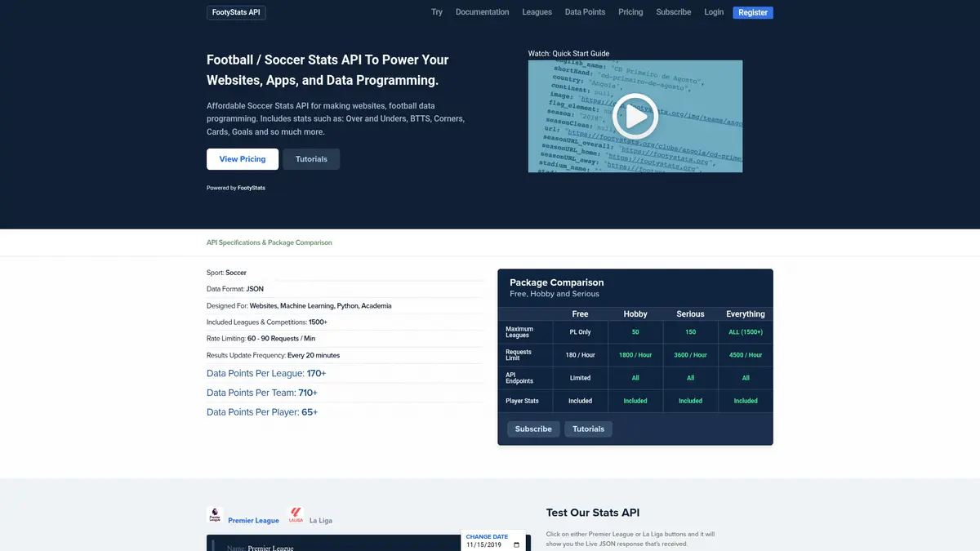Screen dimensions: 980x551
Task: Click the '4500 / Hour' cell
Action: (x=746, y=355)
